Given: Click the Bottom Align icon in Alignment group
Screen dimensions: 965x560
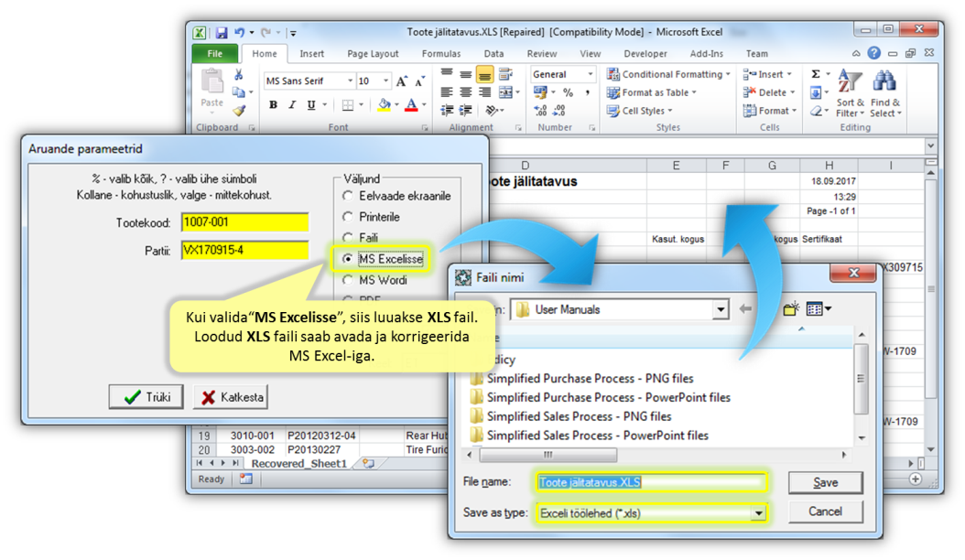Looking at the screenshot, I should point(485,74).
